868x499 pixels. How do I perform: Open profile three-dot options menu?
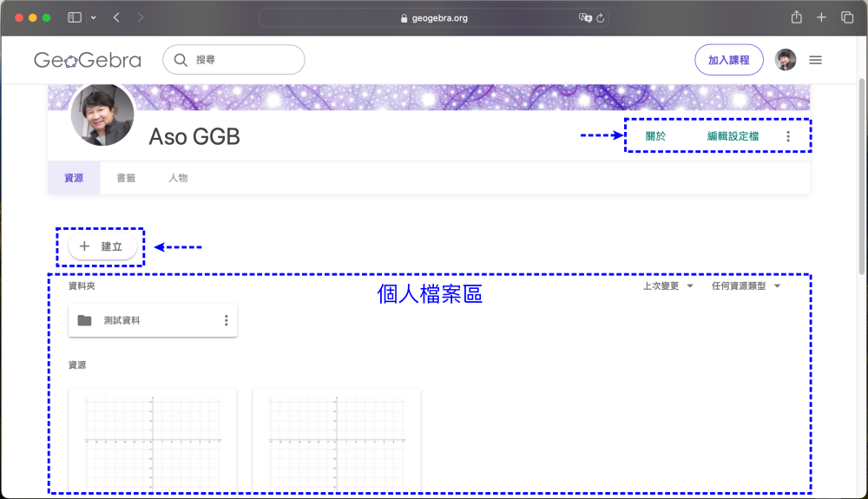point(788,136)
